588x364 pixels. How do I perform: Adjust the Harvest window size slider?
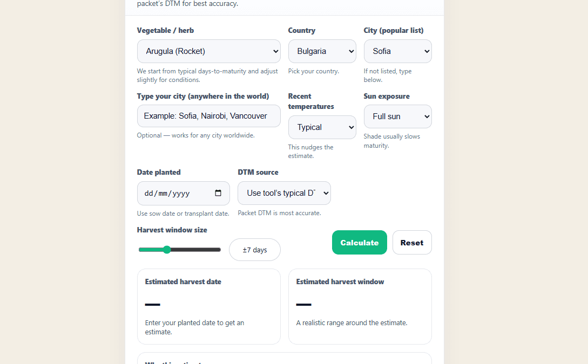(x=167, y=250)
